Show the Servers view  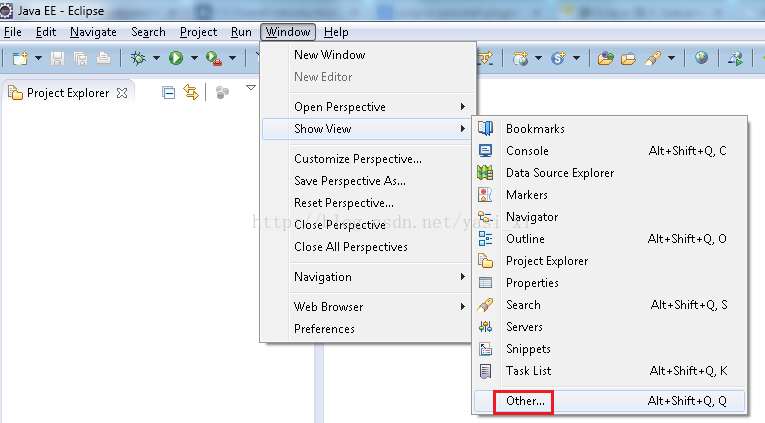(609, 327)
